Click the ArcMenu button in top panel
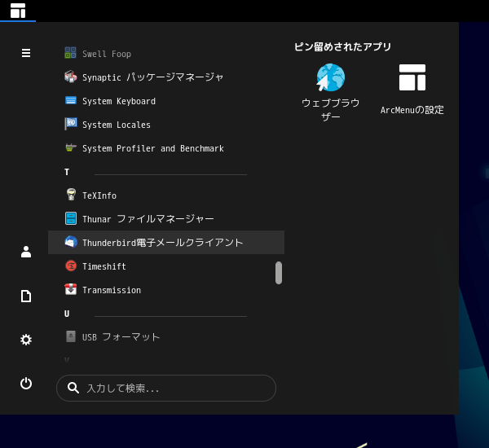This screenshot has height=448, width=489. pyautogui.click(x=18, y=11)
